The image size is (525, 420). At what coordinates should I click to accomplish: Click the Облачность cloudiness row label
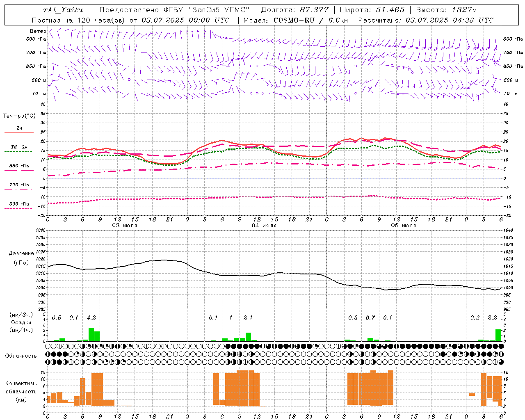click(21, 356)
